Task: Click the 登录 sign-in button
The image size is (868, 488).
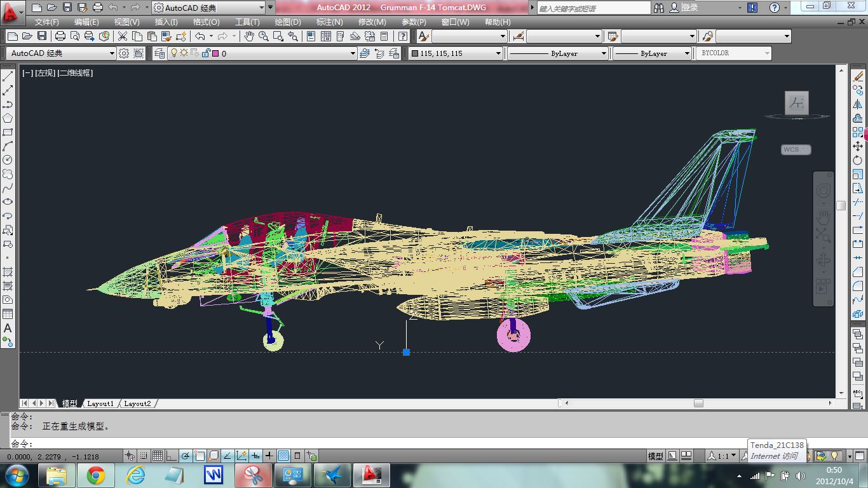Action: point(689,8)
